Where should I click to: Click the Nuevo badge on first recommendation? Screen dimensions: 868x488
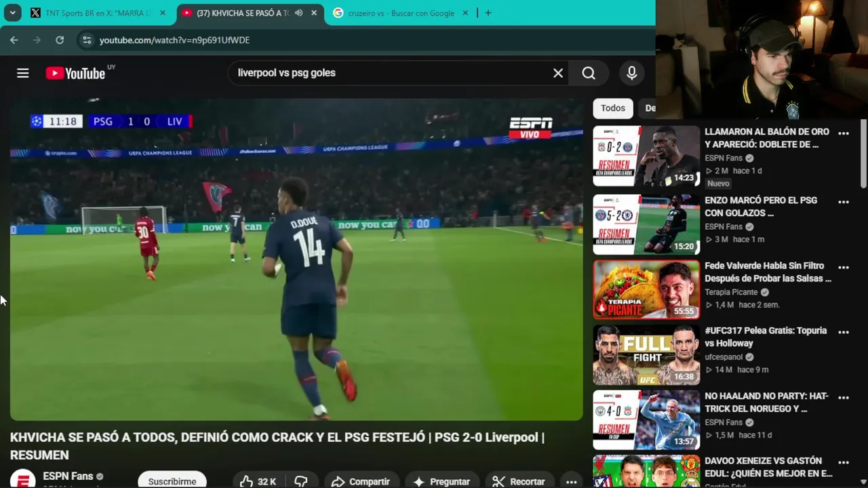click(x=718, y=184)
